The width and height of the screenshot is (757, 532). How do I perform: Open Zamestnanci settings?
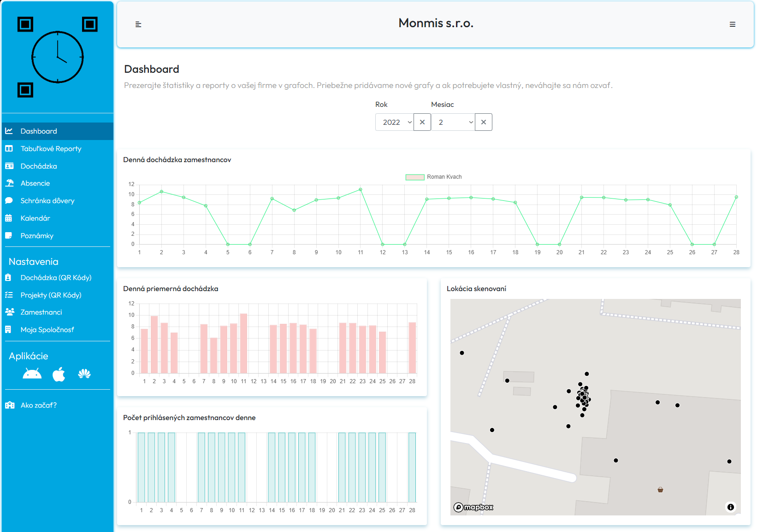point(57,312)
